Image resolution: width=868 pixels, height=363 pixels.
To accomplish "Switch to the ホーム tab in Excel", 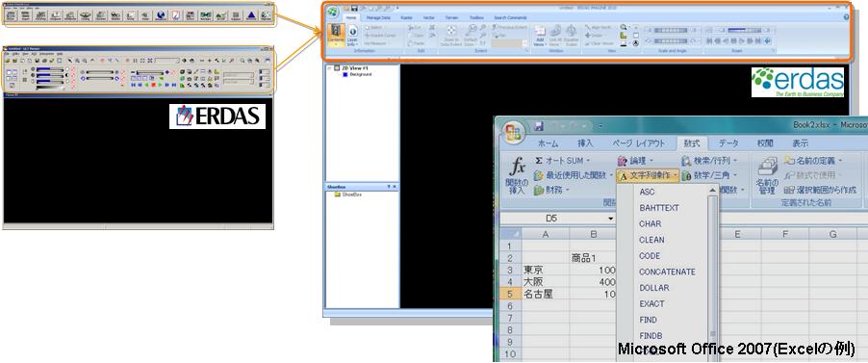I will tap(549, 143).
